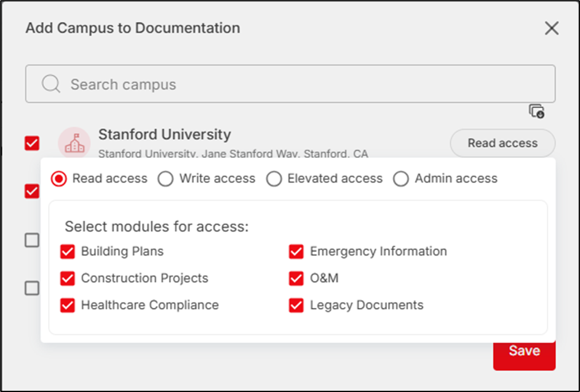The height and width of the screenshot is (392, 580).
Task: Check the third campus row checkbox
Action: [x=32, y=240]
